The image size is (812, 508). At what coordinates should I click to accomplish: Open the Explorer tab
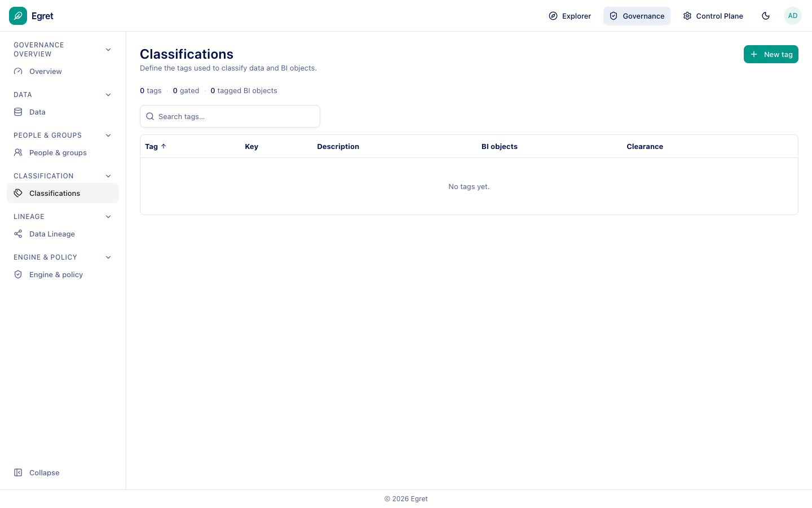(570, 16)
